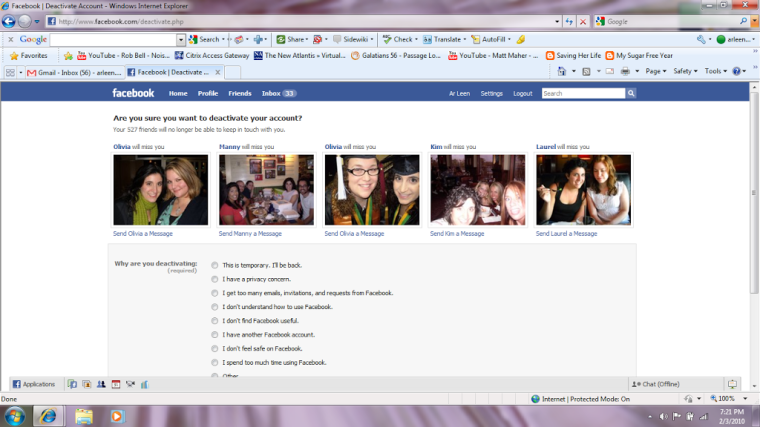Open the recent pages dropdown next to back button

[37, 22]
